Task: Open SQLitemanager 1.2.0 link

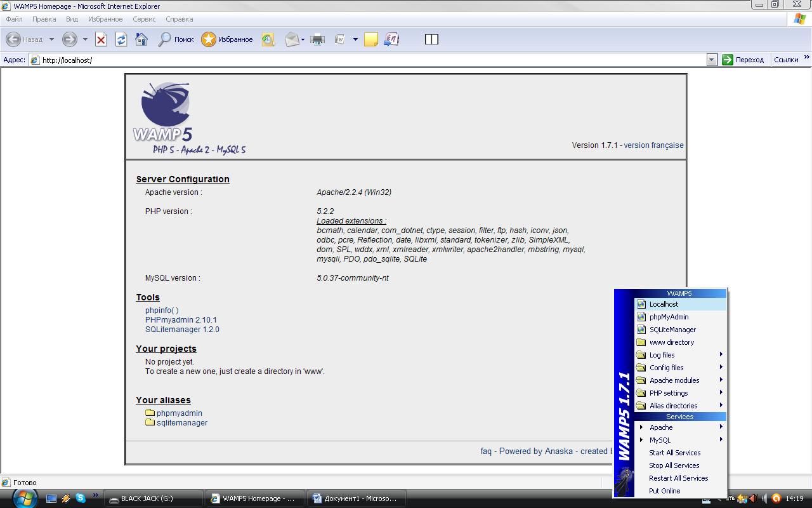Action: click(x=182, y=330)
